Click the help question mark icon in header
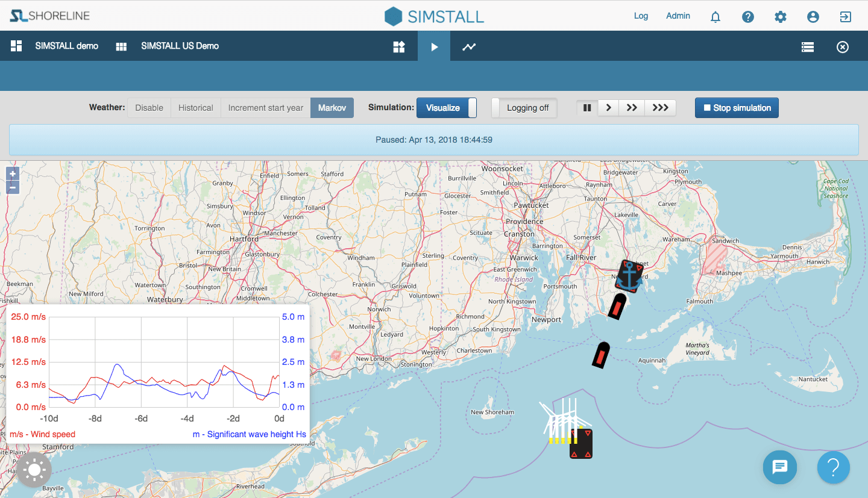Screen dimensions: 868x498 [748, 17]
